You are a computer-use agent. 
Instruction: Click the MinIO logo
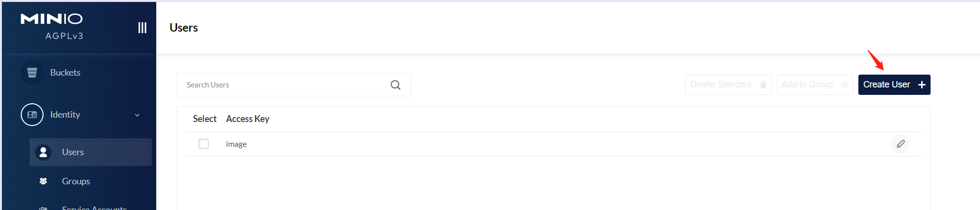(51, 19)
